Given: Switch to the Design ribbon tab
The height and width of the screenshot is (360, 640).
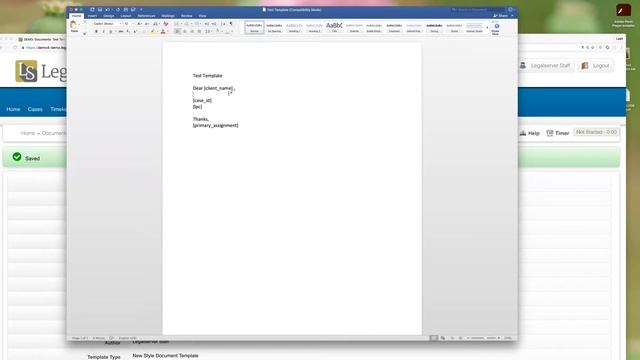Looking at the screenshot, I should (x=109, y=16).
